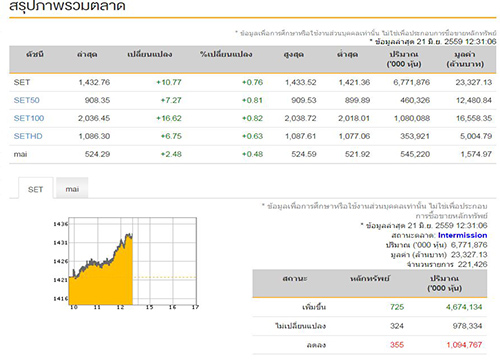This screenshot has height=360, width=500.
Task: Click the page title heading
Action: [67, 6]
